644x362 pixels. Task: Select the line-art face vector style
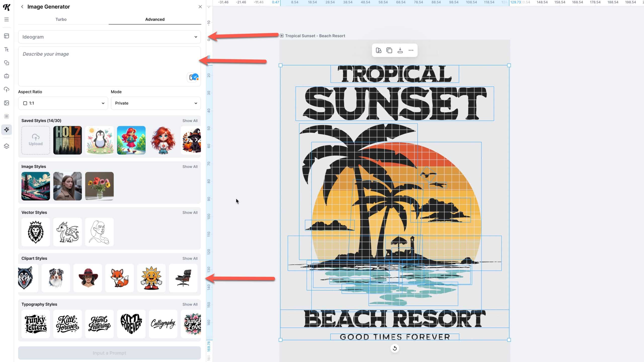point(99,232)
